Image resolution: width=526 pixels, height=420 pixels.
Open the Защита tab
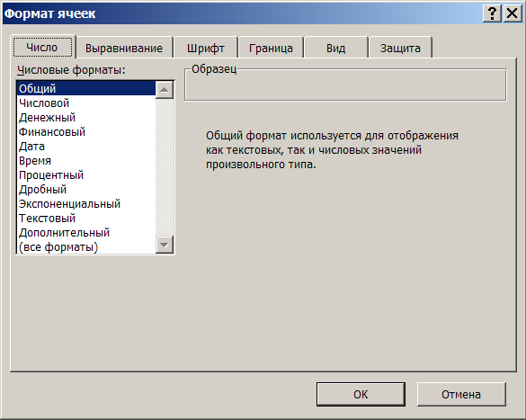click(400, 49)
